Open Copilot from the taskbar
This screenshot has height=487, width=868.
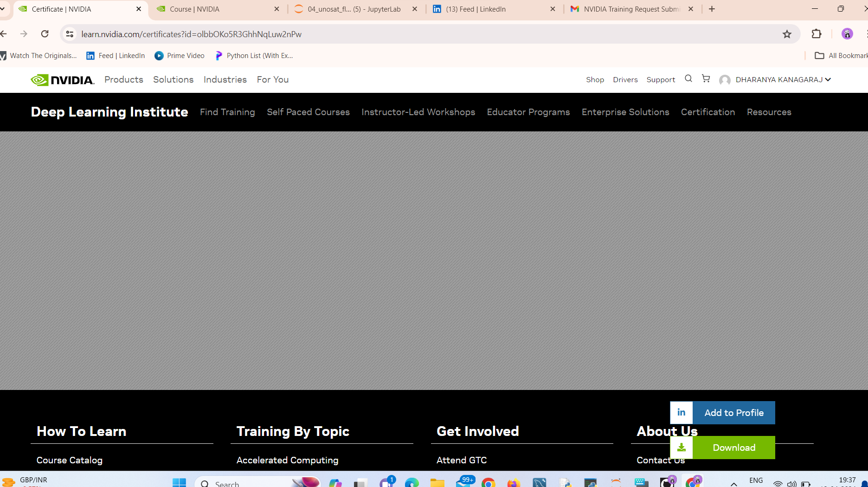pyautogui.click(x=335, y=483)
